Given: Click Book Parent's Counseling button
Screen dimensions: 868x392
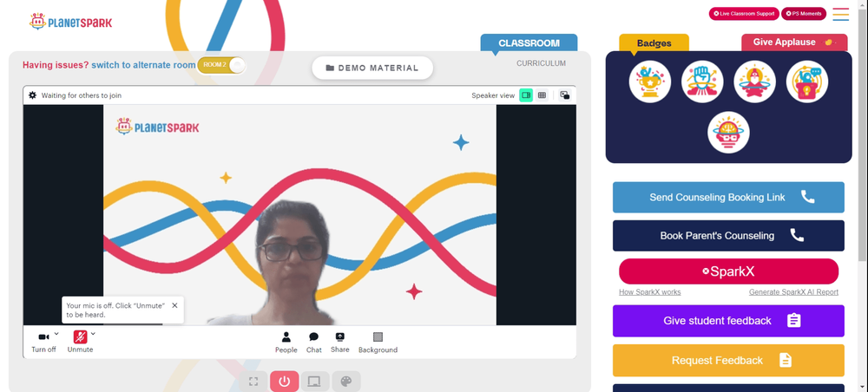Looking at the screenshot, I should (728, 236).
